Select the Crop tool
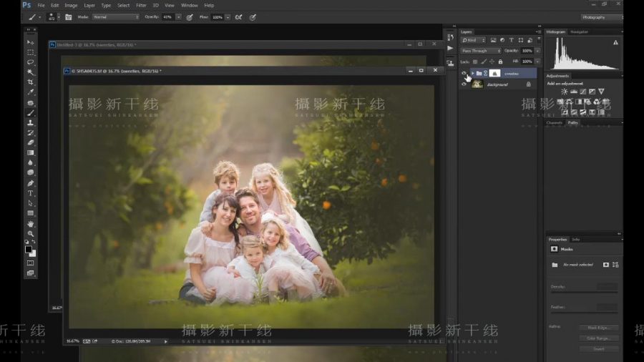Image resolution: width=644 pixels, height=362 pixels. tap(30, 82)
